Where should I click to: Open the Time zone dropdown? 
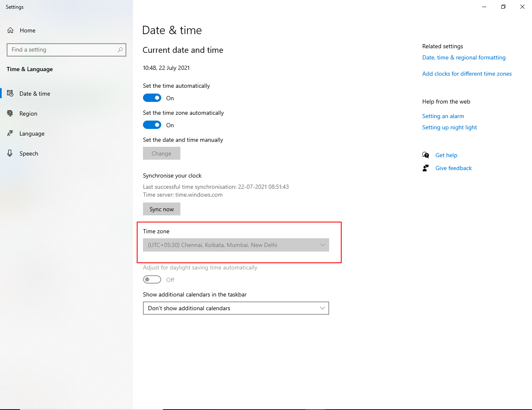[236, 245]
